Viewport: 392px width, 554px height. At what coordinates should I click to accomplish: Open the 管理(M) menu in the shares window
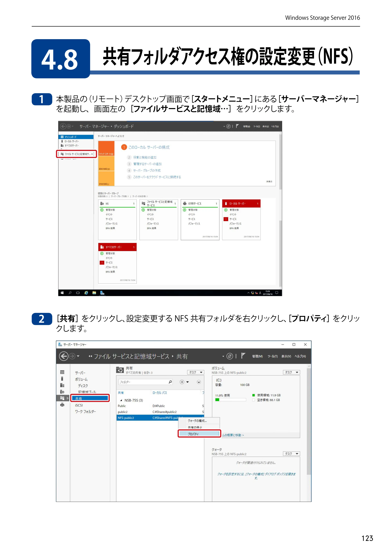[257, 356]
